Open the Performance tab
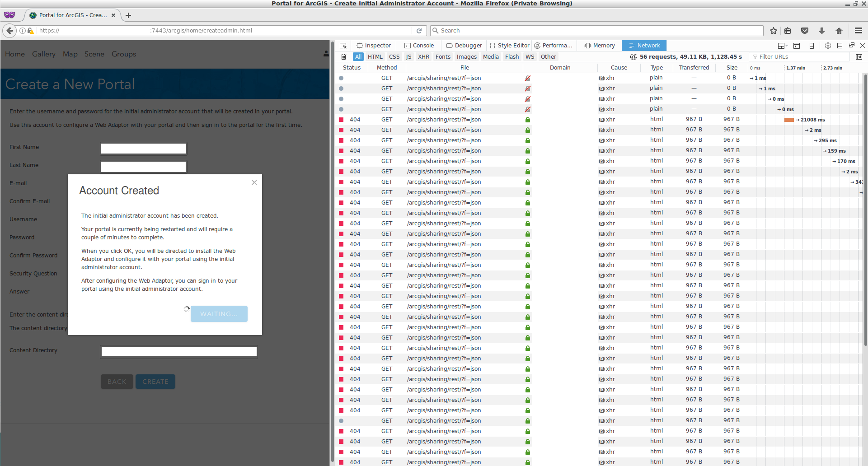 553,46
